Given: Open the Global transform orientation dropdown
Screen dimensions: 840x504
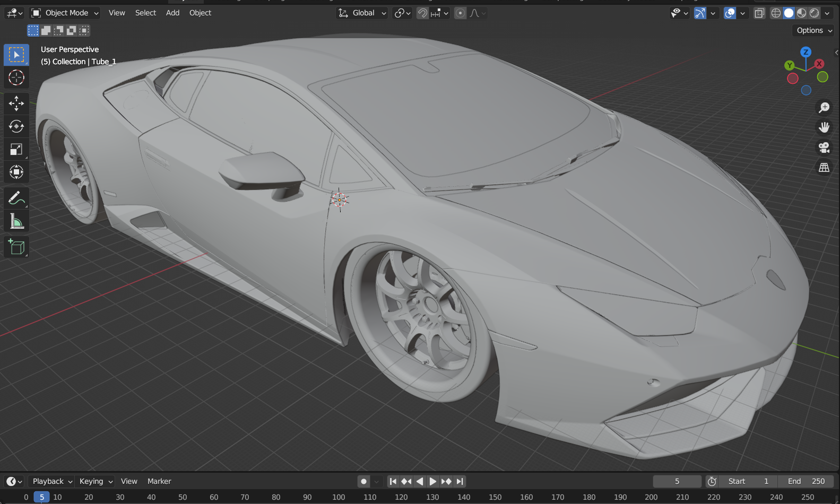Looking at the screenshot, I should 362,13.
